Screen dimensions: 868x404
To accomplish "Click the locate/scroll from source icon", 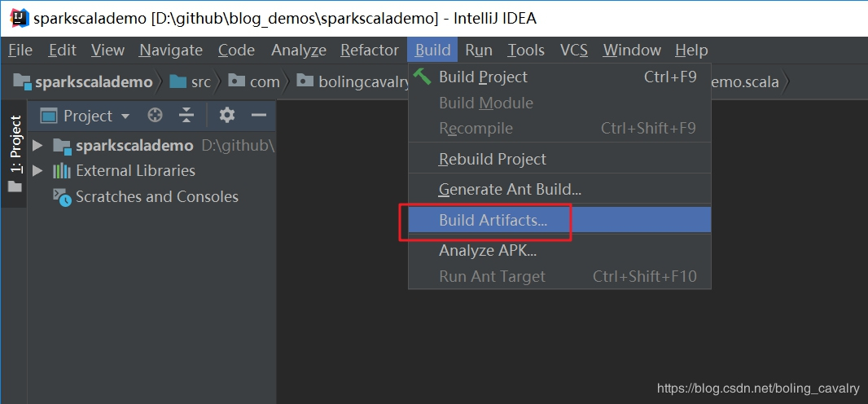I will [x=155, y=116].
